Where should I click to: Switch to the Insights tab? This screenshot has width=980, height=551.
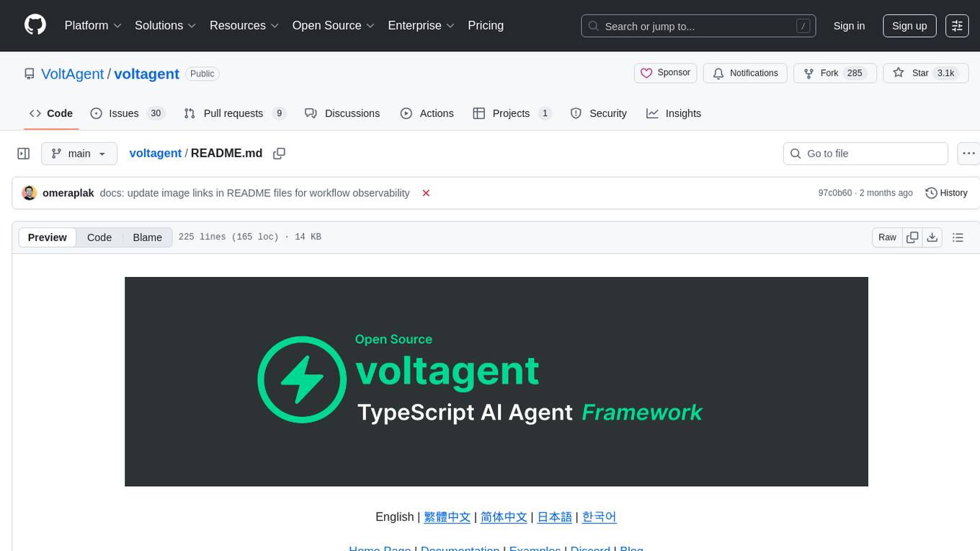click(x=674, y=113)
